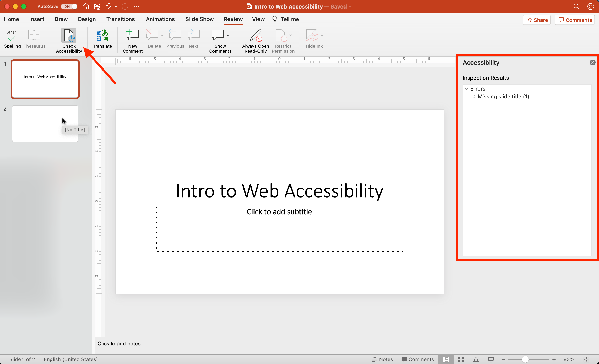Open the Search icon in title bar
Screen dimensions: 599x364
[576, 6]
